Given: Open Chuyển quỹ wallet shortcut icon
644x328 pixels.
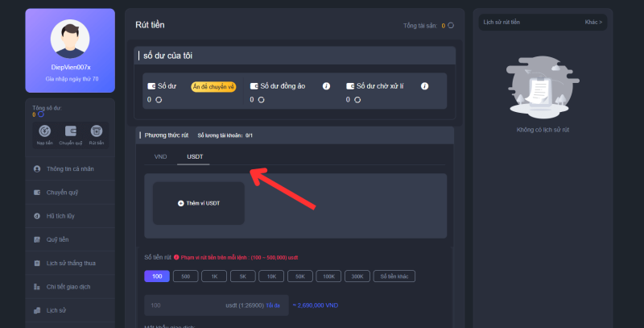Looking at the screenshot, I should click(x=71, y=131).
